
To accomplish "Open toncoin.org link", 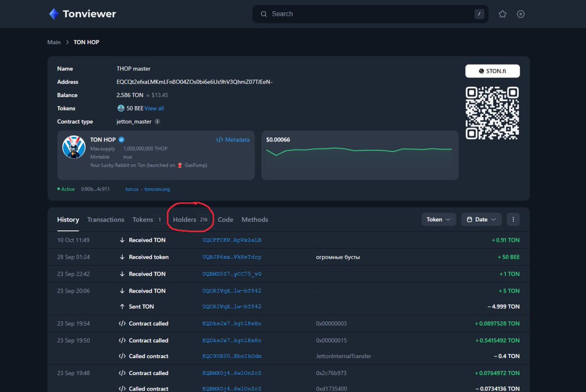I will (x=157, y=189).
